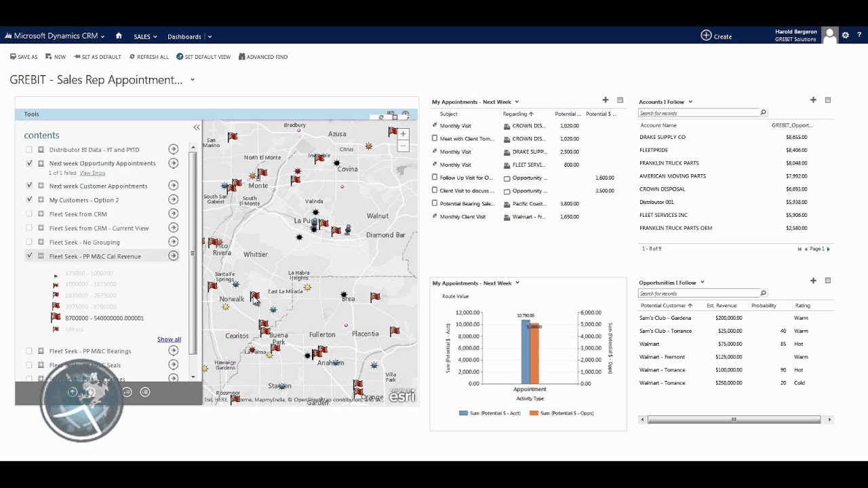Open the settings gear icon

845,35
